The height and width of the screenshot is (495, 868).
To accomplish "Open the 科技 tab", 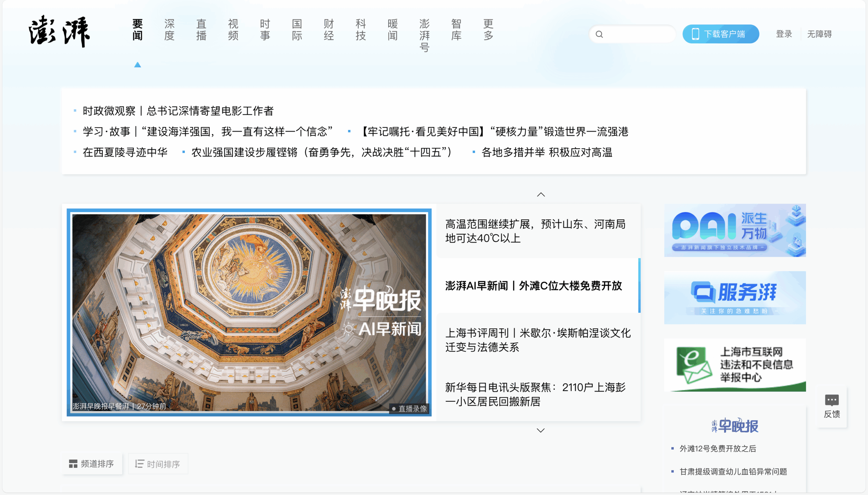I will (x=361, y=30).
